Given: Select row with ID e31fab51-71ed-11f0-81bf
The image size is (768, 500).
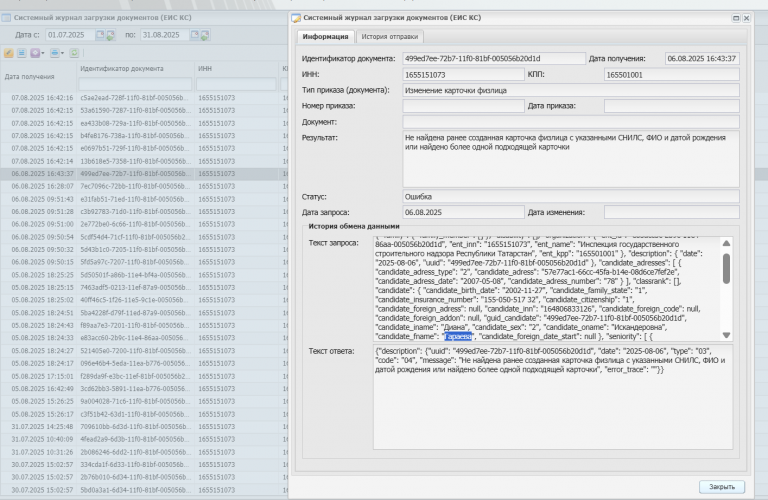Looking at the screenshot, I should (x=144, y=199).
